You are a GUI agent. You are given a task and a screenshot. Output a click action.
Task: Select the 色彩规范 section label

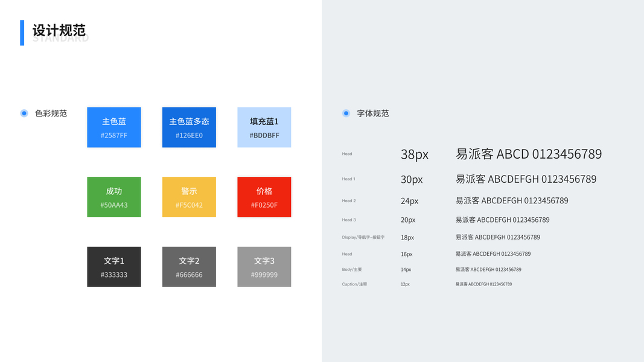point(51,113)
